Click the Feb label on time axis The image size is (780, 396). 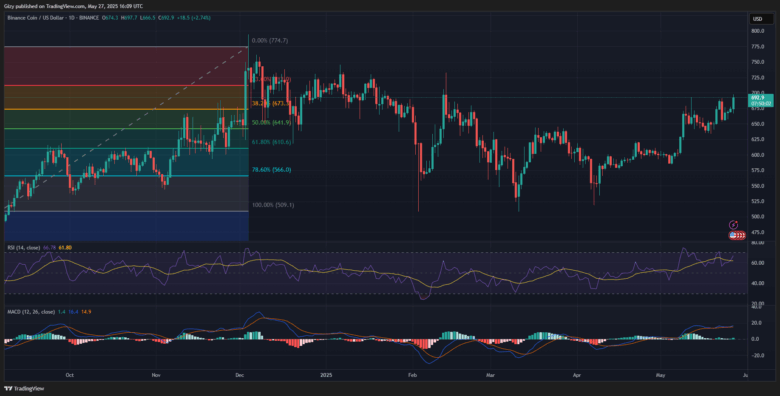412,374
